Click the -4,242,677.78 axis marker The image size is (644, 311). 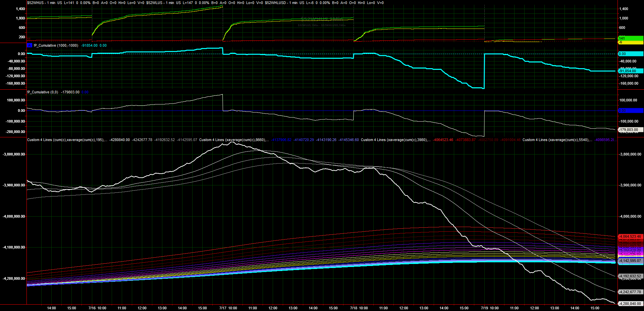(x=631, y=292)
